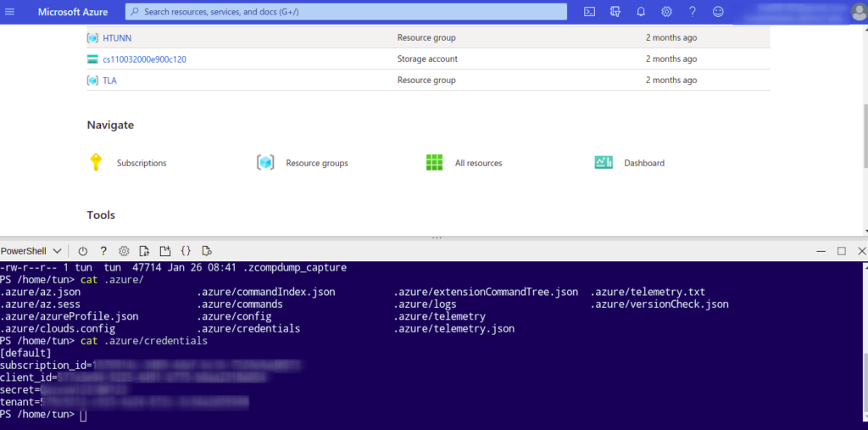Click the HTUNN row's 2 months ago cell
The height and width of the screenshot is (430, 868).
(x=671, y=37)
